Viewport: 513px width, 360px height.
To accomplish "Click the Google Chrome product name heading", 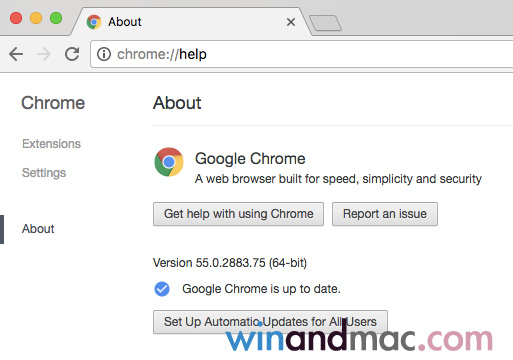I will (250, 159).
